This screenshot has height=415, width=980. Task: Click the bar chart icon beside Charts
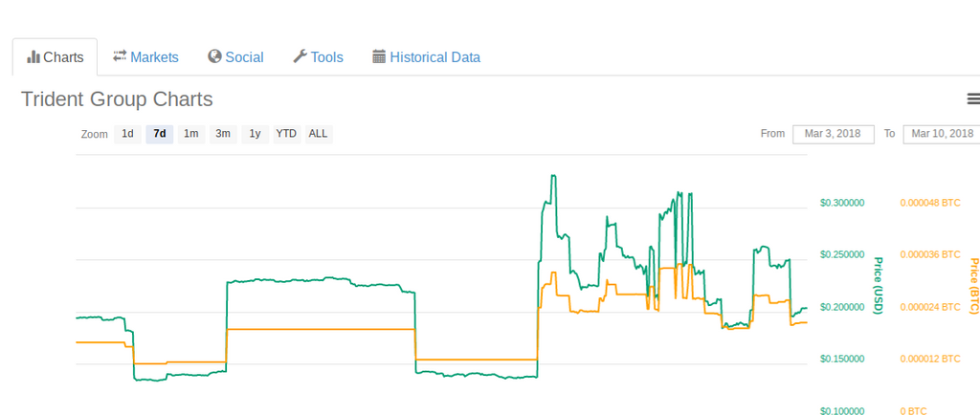click(33, 57)
